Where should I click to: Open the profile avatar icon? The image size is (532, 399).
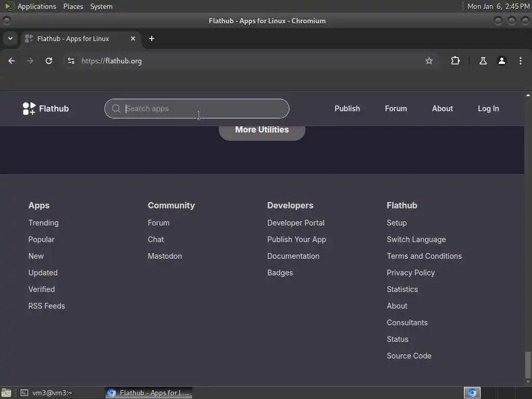tap(502, 61)
